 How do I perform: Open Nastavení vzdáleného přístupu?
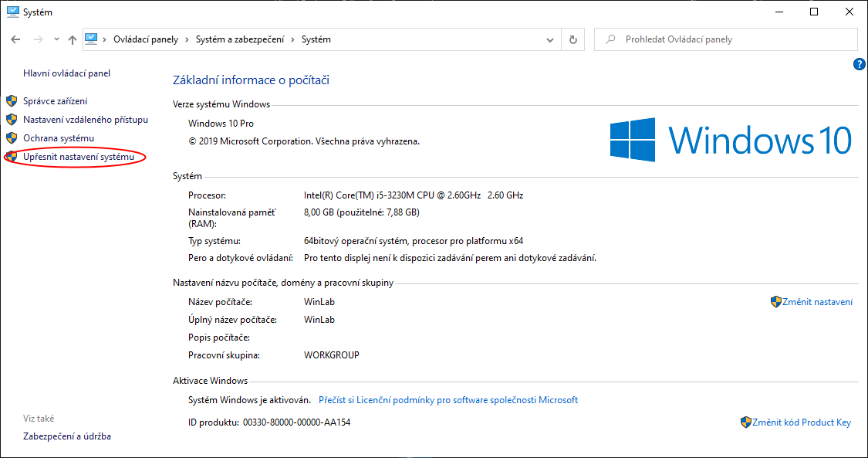click(x=85, y=120)
